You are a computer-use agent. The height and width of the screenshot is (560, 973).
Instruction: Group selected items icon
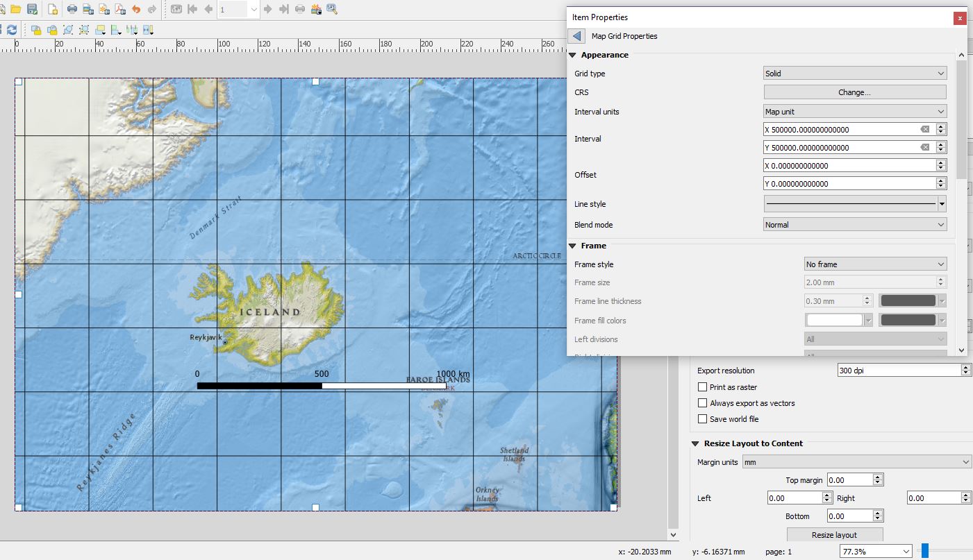68,30
